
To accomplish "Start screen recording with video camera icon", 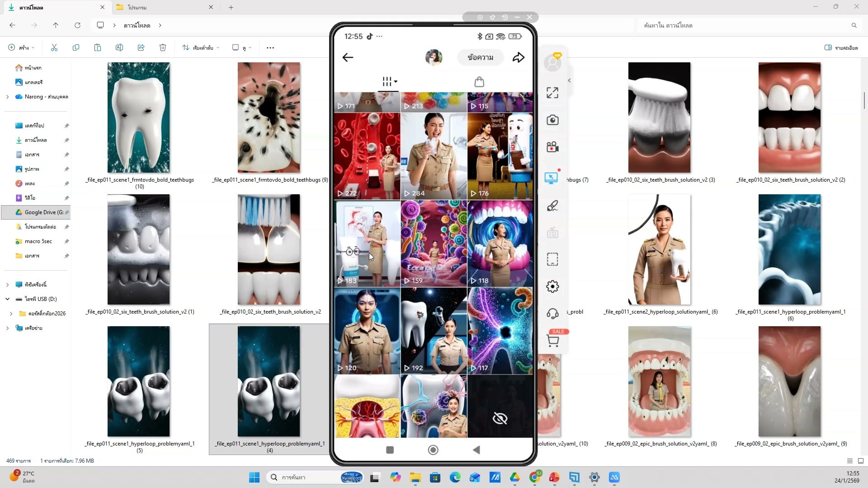I will tap(552, 147).
